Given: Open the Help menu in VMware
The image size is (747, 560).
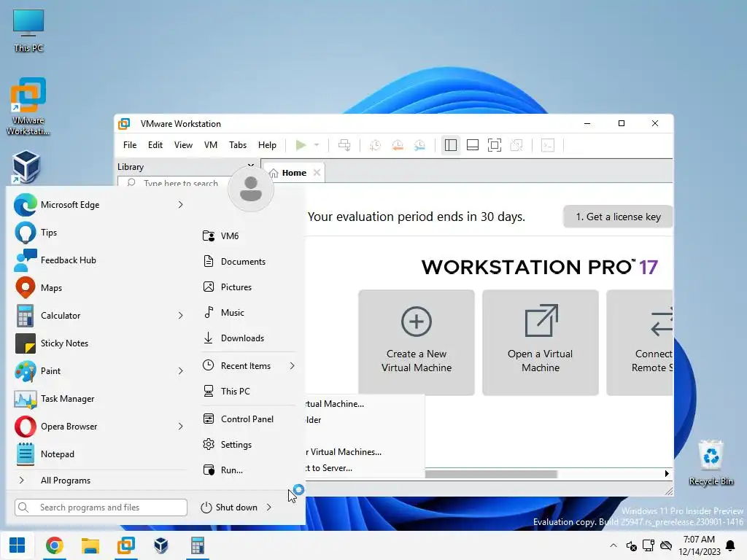Looking at the screenshot, I should point(267,145).
